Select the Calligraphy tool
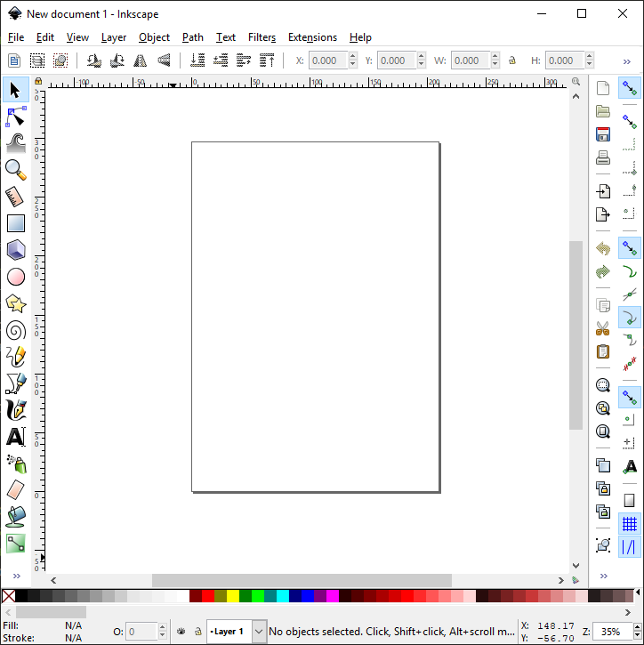 pyautogui.click(x=16, y=410)
